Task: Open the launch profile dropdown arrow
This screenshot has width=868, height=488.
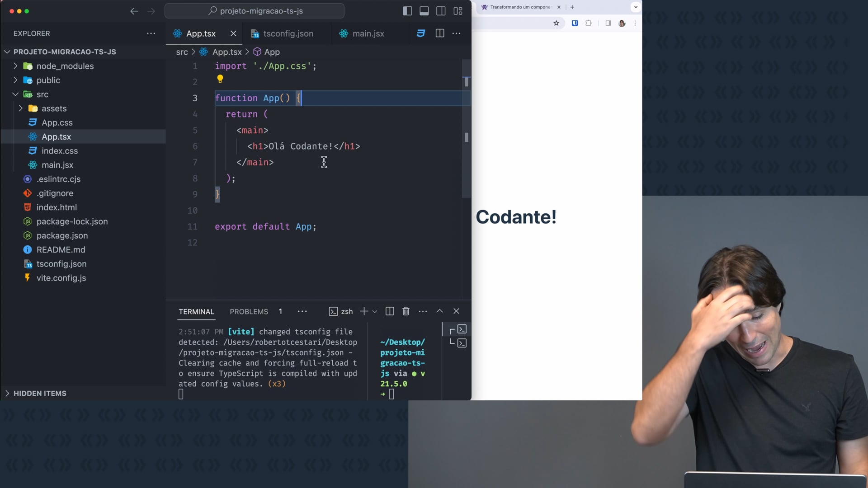Action: tap(375, 311)
